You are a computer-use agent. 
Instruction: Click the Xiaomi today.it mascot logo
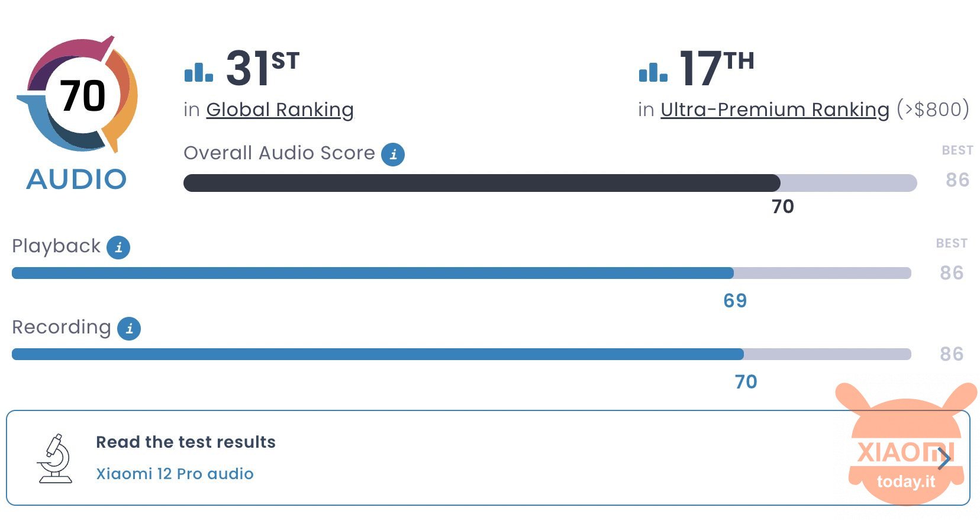pos(905,444)
